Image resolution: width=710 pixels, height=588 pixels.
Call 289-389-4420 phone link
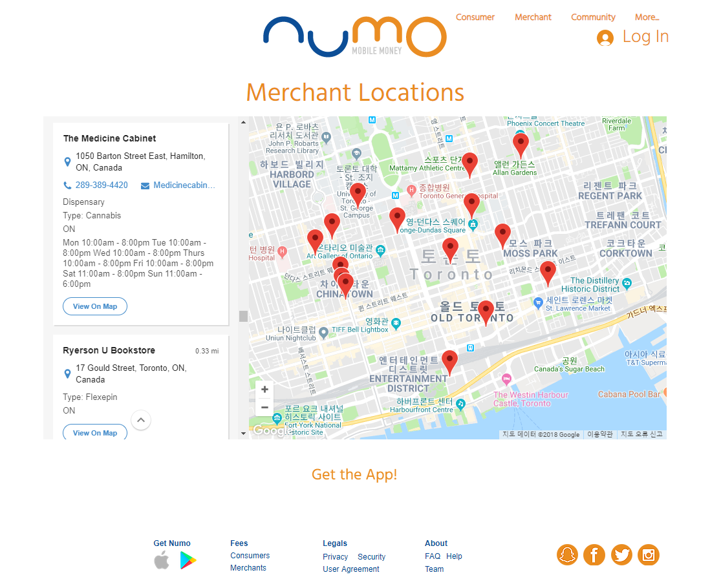[x=102, y=185]
